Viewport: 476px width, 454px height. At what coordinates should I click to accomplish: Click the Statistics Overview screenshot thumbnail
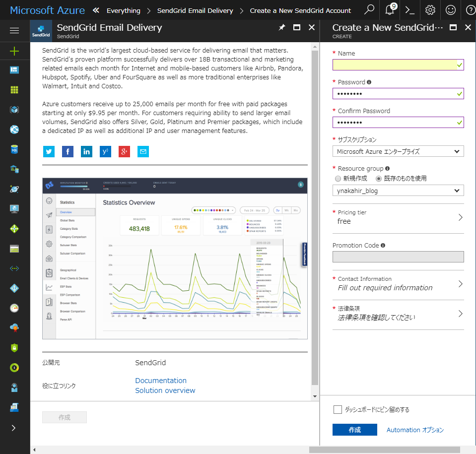coord(175,259)
